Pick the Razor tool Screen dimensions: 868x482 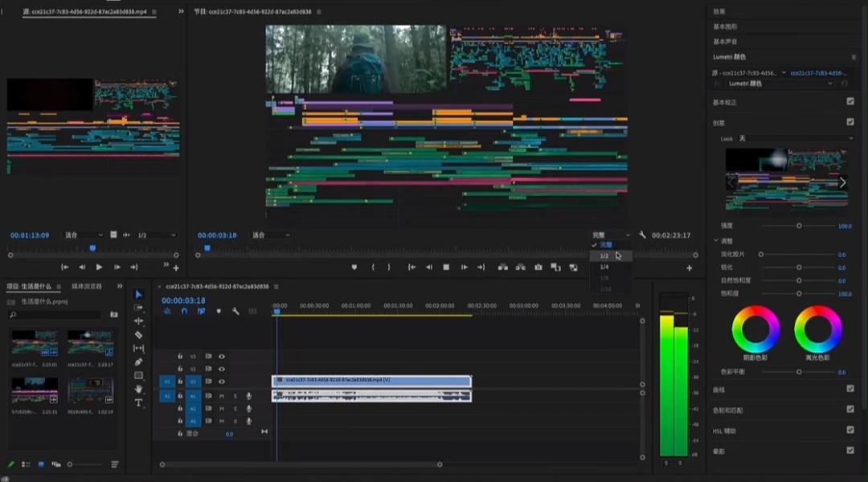point(138,335)
